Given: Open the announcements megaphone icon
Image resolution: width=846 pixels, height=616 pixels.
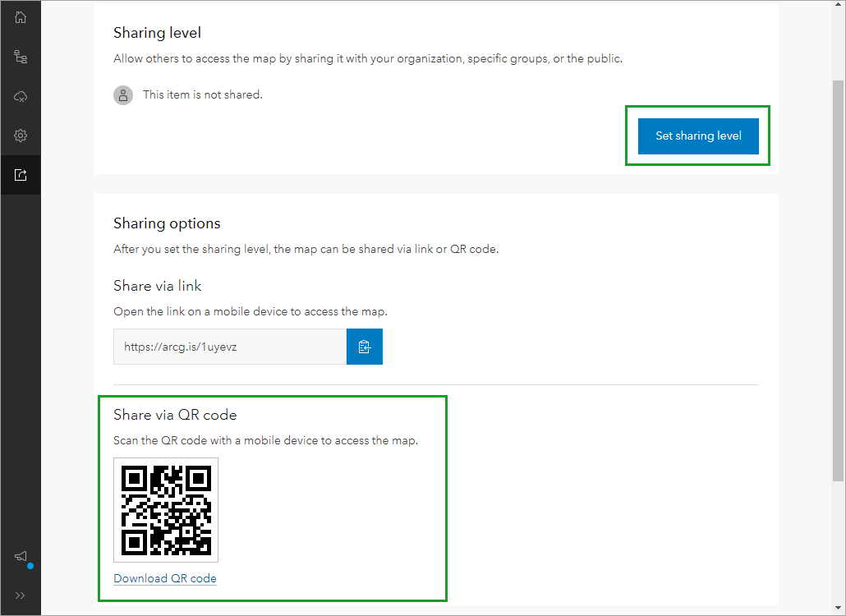Looking at the screenshot, I should [x=21, y=556].
